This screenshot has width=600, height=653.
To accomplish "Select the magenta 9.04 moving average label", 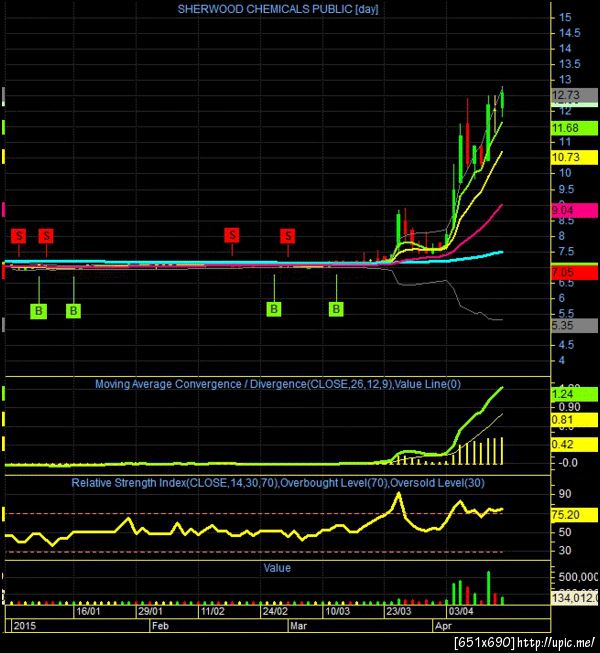I will (575, 210).
